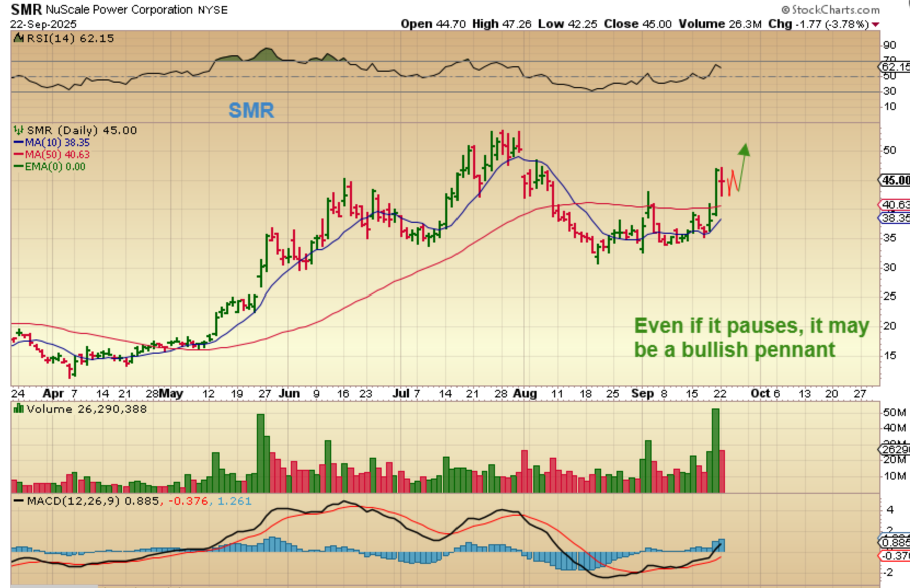This screenshot has width=910, height=588.
Task: Click the 45.00 price tag on right axis
Action: 895,180
